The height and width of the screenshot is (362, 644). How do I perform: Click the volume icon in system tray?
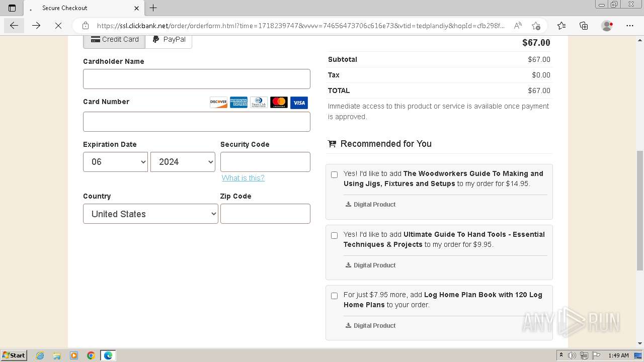click(x=572, y=355)
